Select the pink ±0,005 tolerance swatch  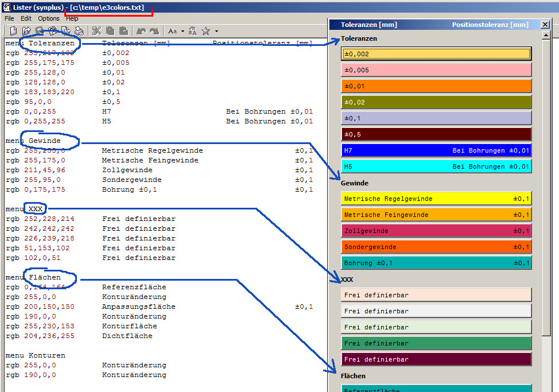click(x=436, y=70)
